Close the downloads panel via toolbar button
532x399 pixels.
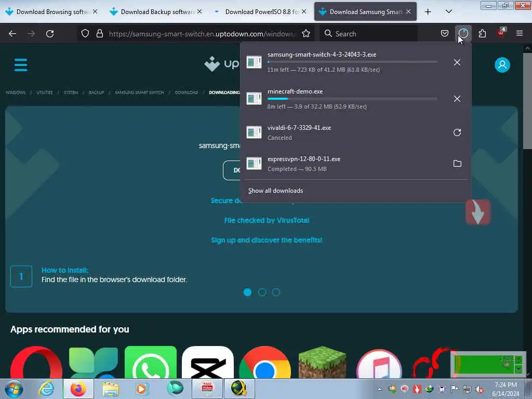[463, 34]
